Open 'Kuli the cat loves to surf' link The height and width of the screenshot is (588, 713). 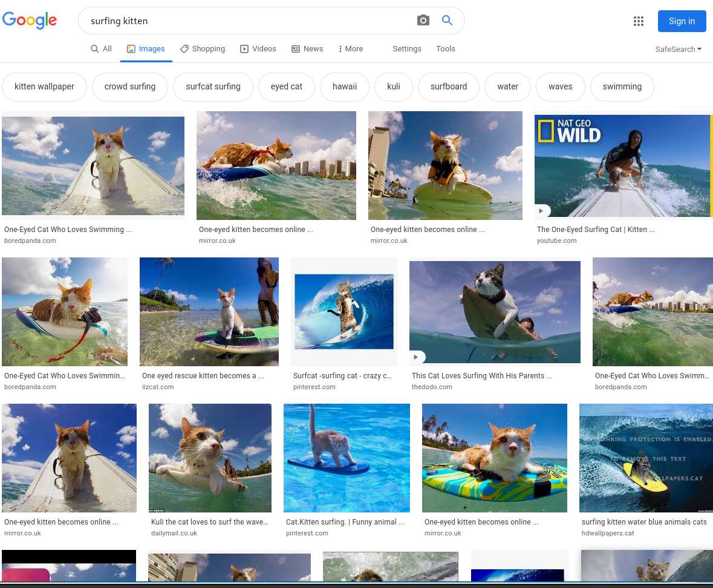coord(209,522)
